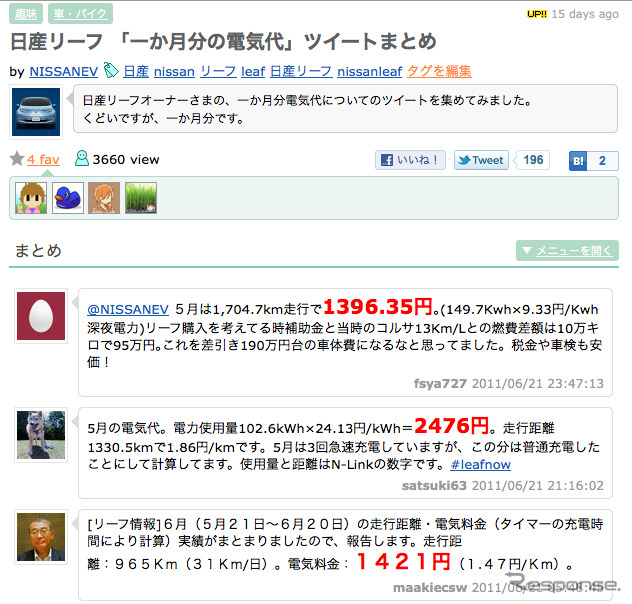
Task: Click the green tag icon beside NISSANEV
Action: click(x=111, y=71)
